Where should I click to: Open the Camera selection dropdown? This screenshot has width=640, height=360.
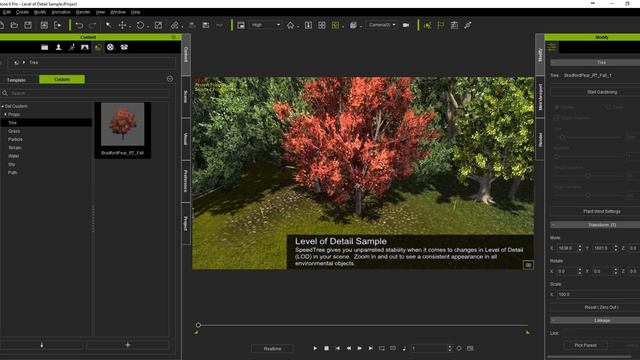point(382,25)
